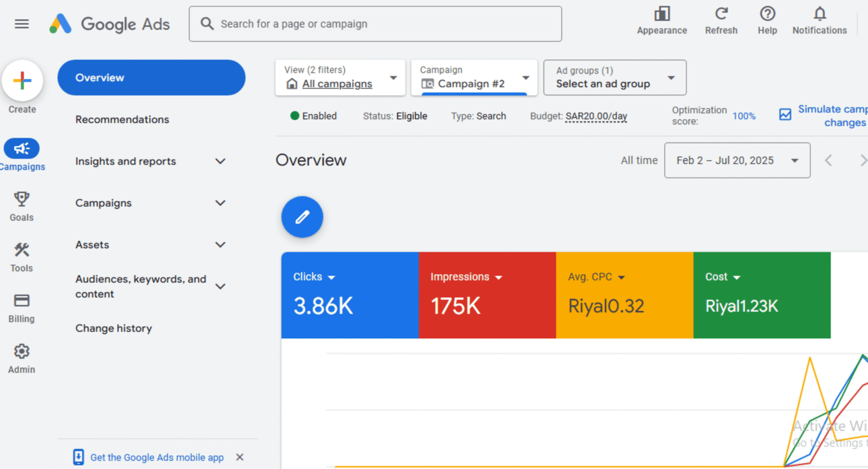Click Simulate campaign changes link
Screen dimensions: 868x469
(x=832, y=116)
